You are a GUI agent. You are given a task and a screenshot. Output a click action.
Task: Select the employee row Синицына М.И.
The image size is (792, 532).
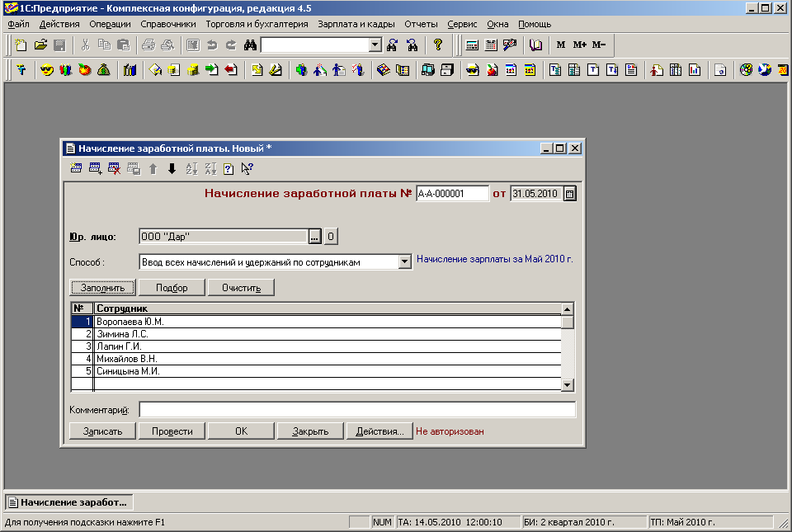(316, 371)
